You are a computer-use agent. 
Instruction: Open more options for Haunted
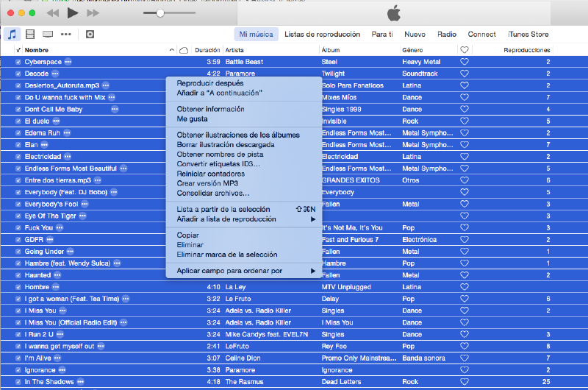pos(57,274)
